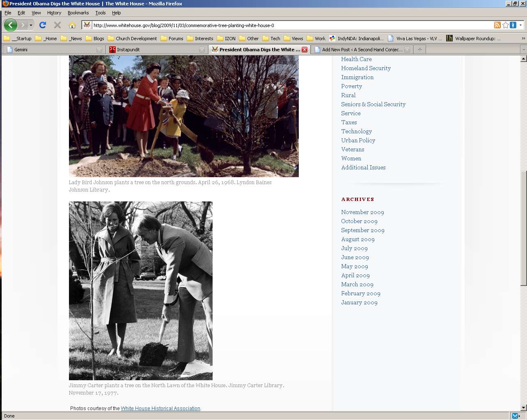Screen dimensions: 527x420
Task: Open the Tech bookmarks folder
Action: [x=271, y=39]
